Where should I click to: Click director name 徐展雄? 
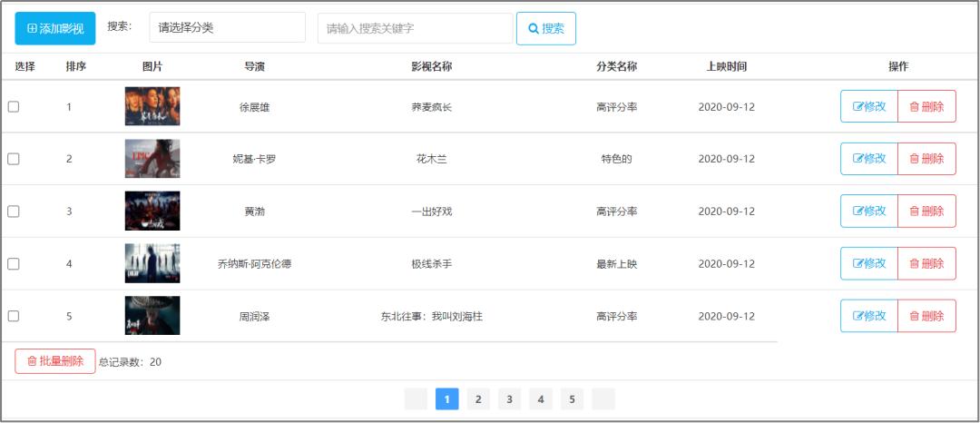(x=254, y=107)
